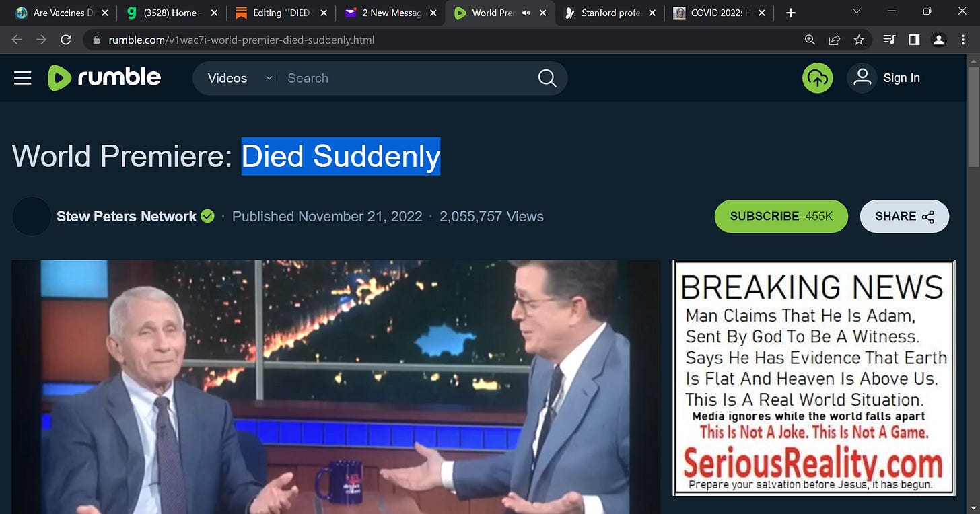Click the Sign In user avatar icon
Image resolution: width=980 pixels, height=514 pixels.
pyautogui.click(x=862, y=78)
